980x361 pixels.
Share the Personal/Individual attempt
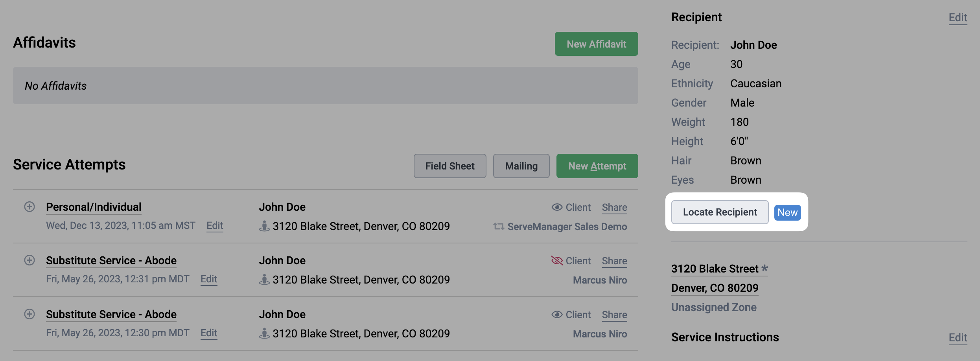[x=614, y=207]
